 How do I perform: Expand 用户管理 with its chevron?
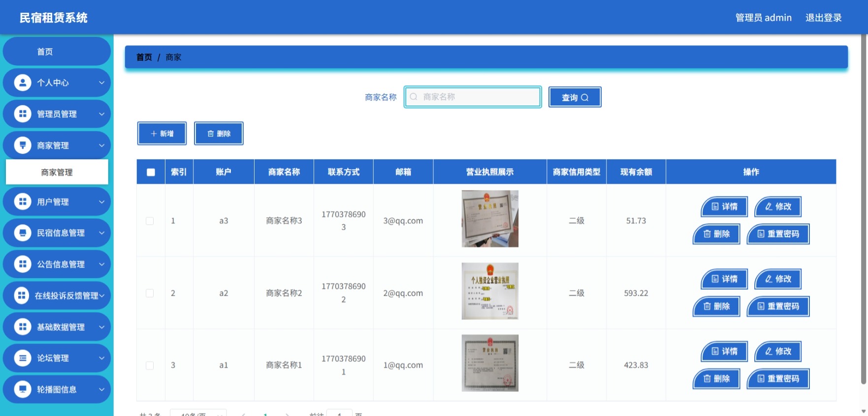101,202
